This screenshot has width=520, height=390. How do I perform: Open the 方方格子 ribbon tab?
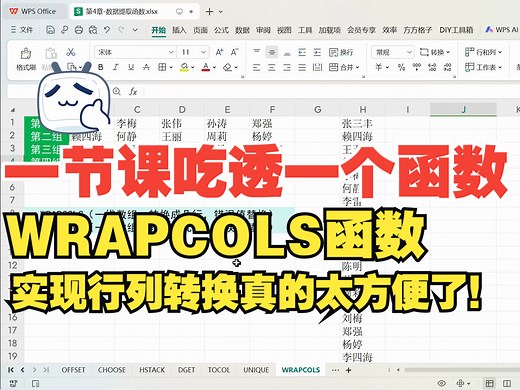pos(417,30)
